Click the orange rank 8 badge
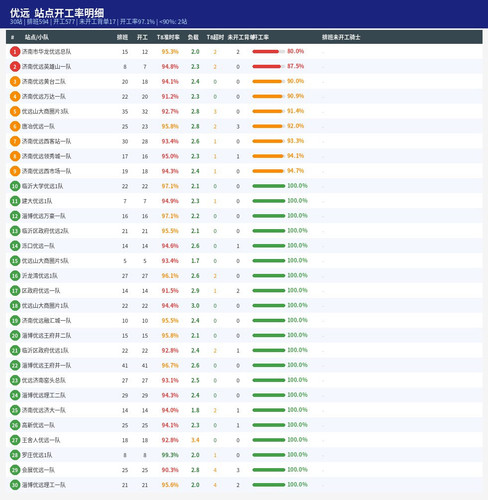 coord(15,156)
